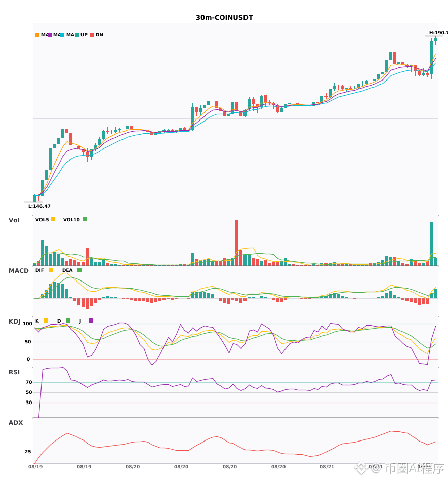Click the cyan MA legend swatch

click(62, 35)
